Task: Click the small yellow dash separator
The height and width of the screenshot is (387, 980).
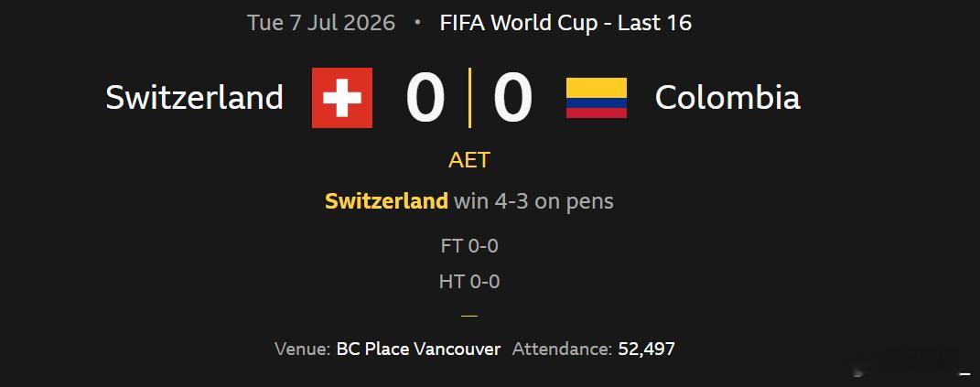Action: click(469, 316)
